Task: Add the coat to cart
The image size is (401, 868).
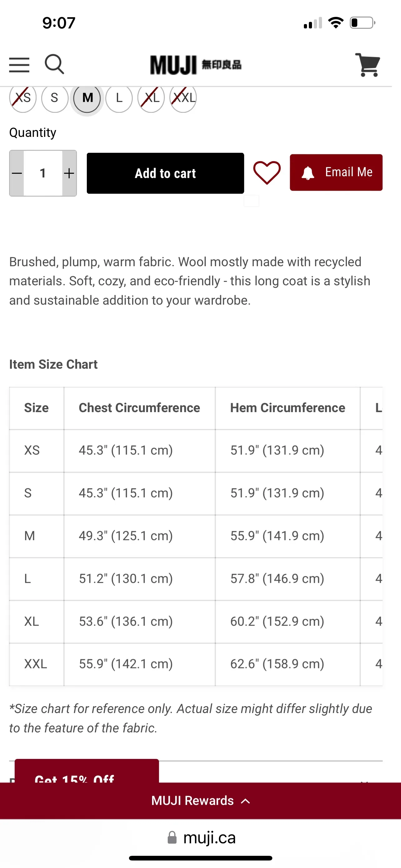Action: coord(165,173)
